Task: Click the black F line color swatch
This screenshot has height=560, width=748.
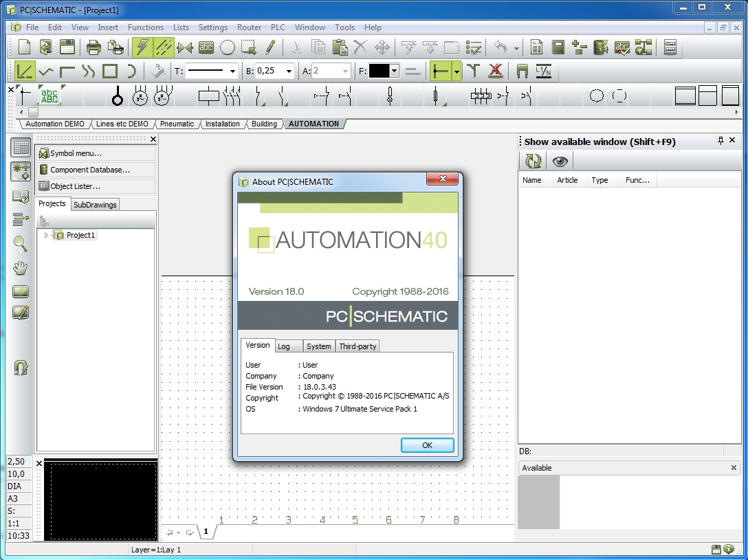Action: coord(379,71)
